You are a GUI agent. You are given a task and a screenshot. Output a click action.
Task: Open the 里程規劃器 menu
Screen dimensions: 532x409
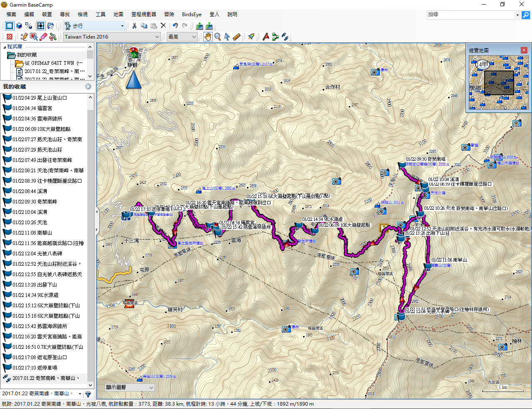point(144,14)
